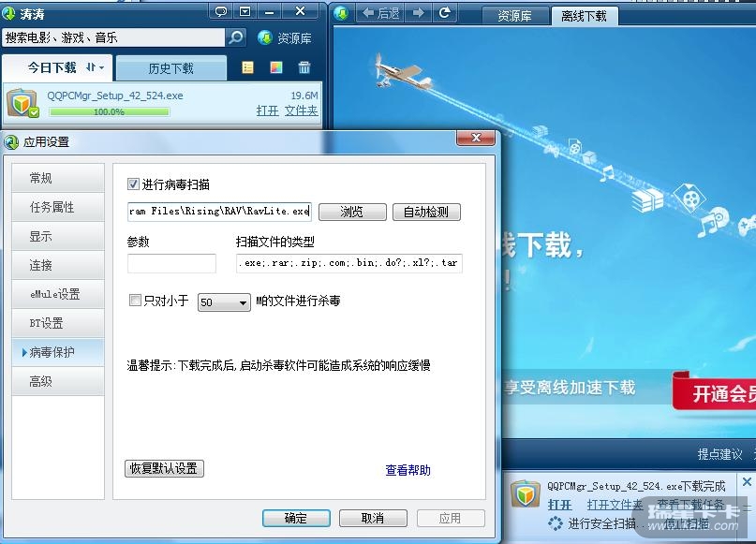756x544 pixels.
Task: Click the shield icon in the notification popup
Action: (x=525, y=493)
